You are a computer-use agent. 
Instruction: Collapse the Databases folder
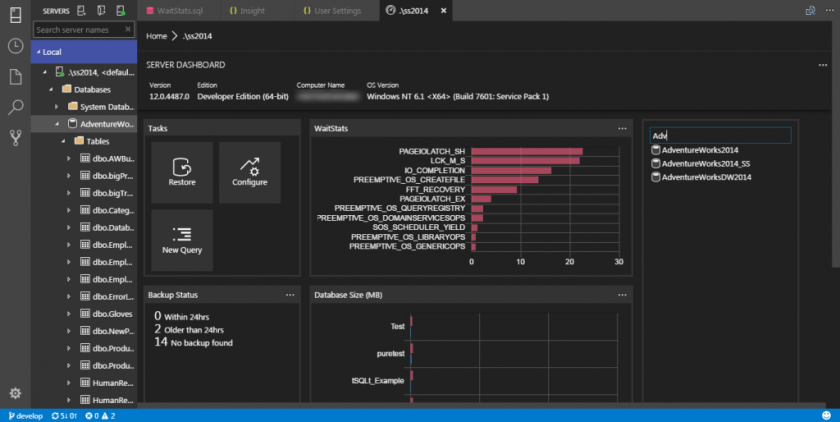(x=51, y=89)
